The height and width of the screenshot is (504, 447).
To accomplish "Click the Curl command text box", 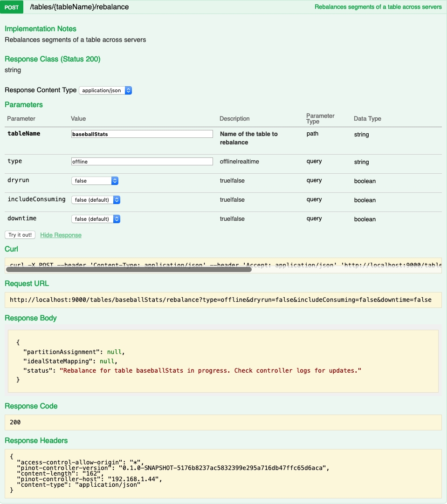I will [223, 263].
